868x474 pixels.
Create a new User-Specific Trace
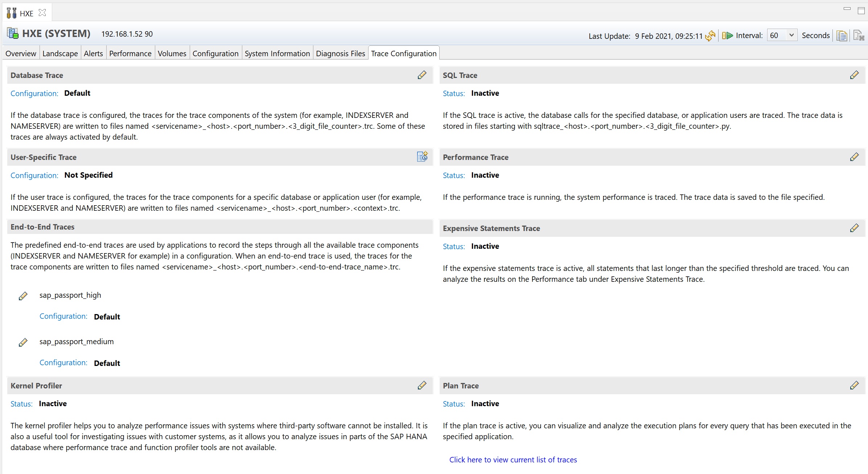pos(422,157)
